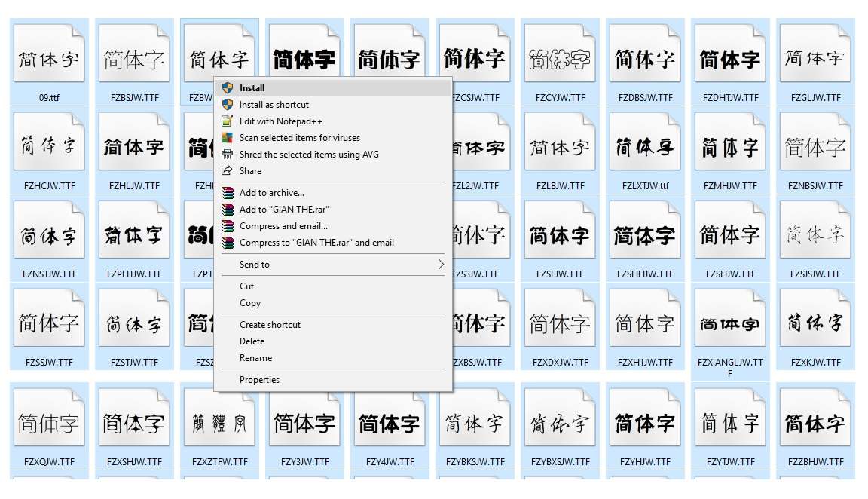Select the FZLBJW.TTF font file icon
Image resolution: width=868 pixels, height=499 pixels.
click(560, 142)
